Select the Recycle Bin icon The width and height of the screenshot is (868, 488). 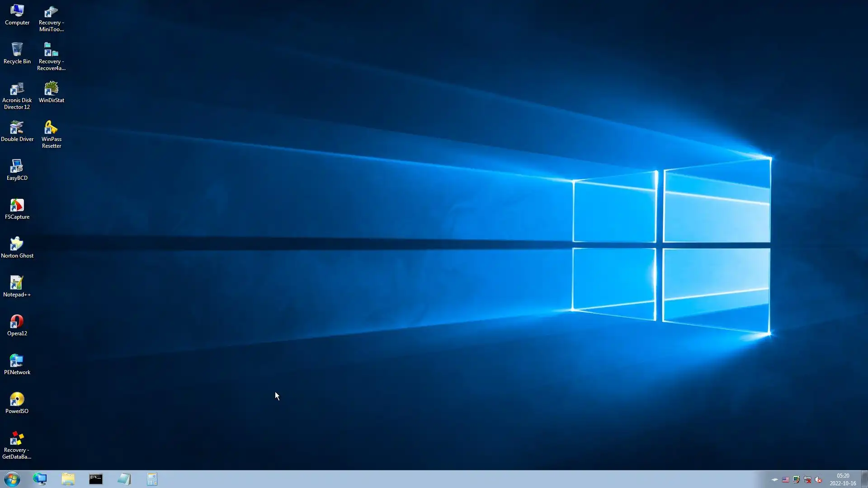(17, 53)
